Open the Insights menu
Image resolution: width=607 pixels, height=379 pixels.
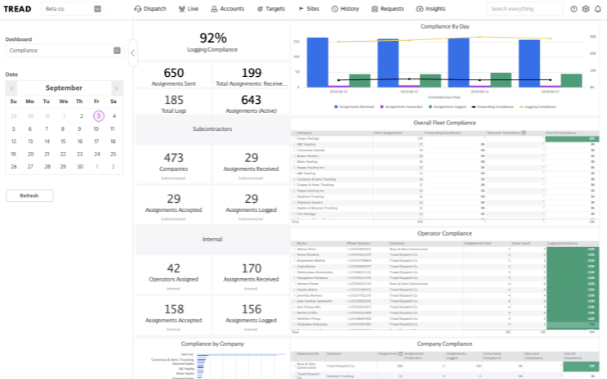pyautogui.click(x=430, y=9)
